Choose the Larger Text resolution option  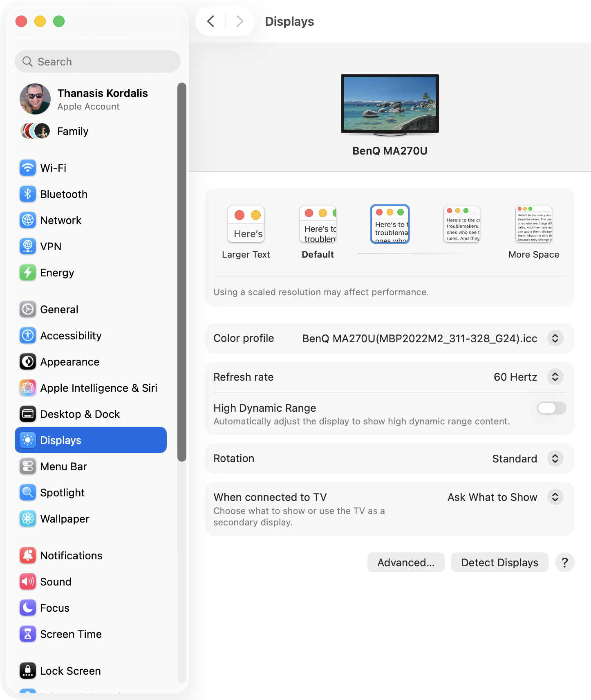tap(246, 232)
